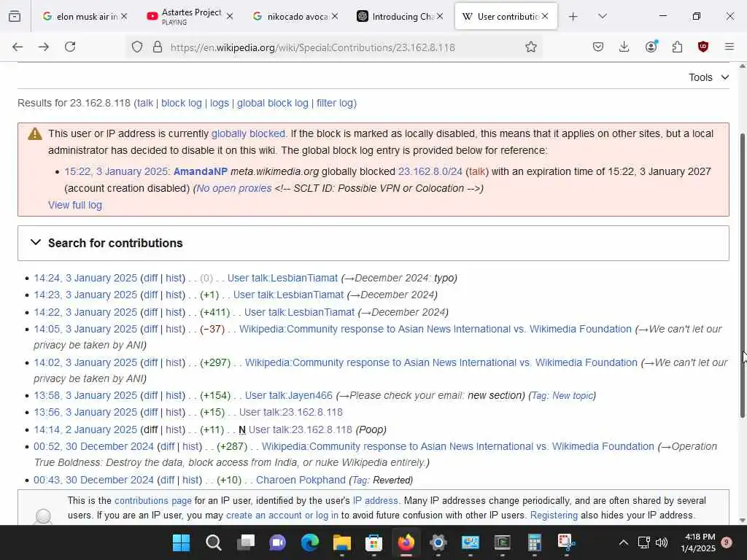The height and width of the screenshot is (560, 747).
Task: Open the Pocket save icon
Action: pos(598,47)
